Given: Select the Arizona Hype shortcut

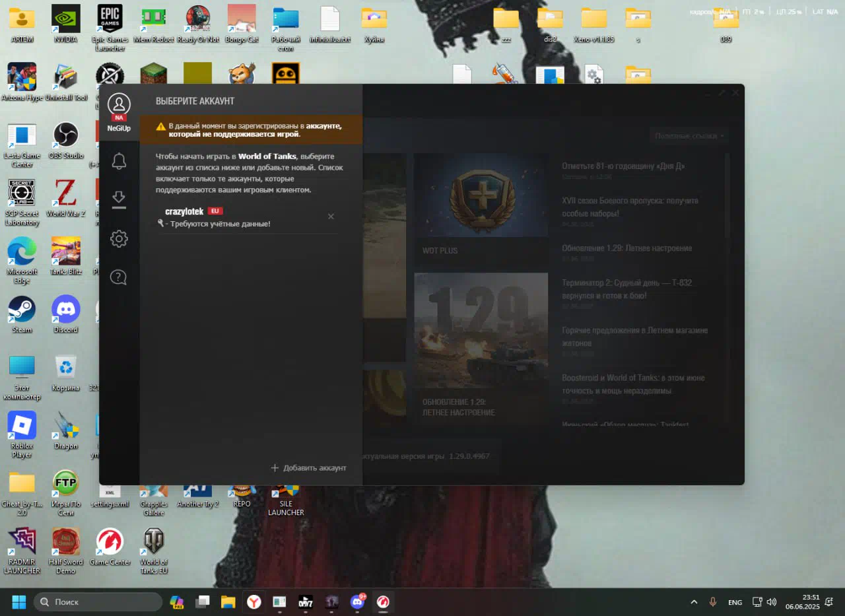Looking at the screenshot, I should (x=22, y=83).
